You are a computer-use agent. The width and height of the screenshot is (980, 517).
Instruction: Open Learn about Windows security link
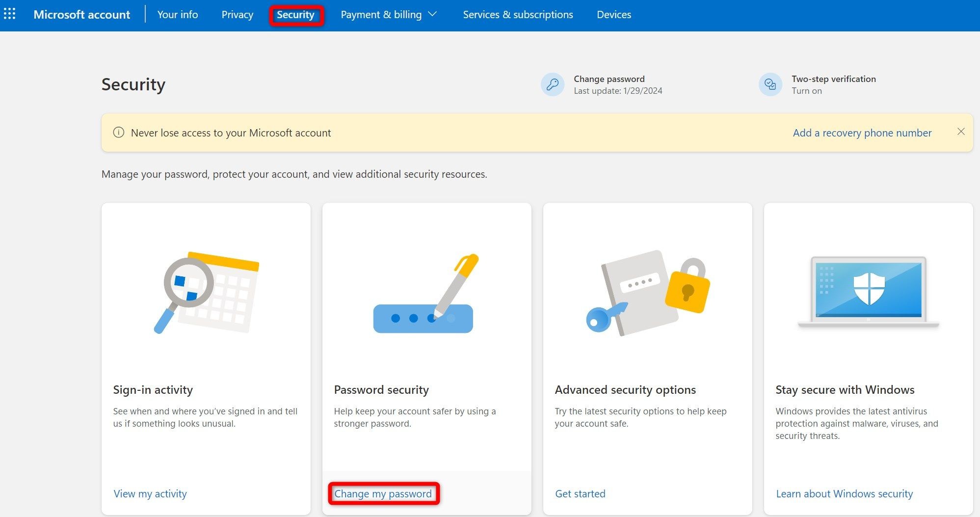845,493
